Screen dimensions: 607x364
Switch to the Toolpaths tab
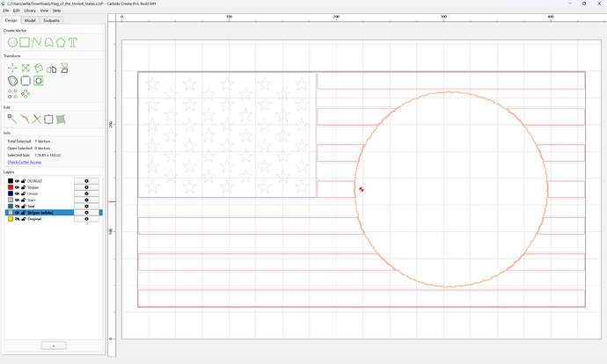pyautogui.click(x=51, y=20)
